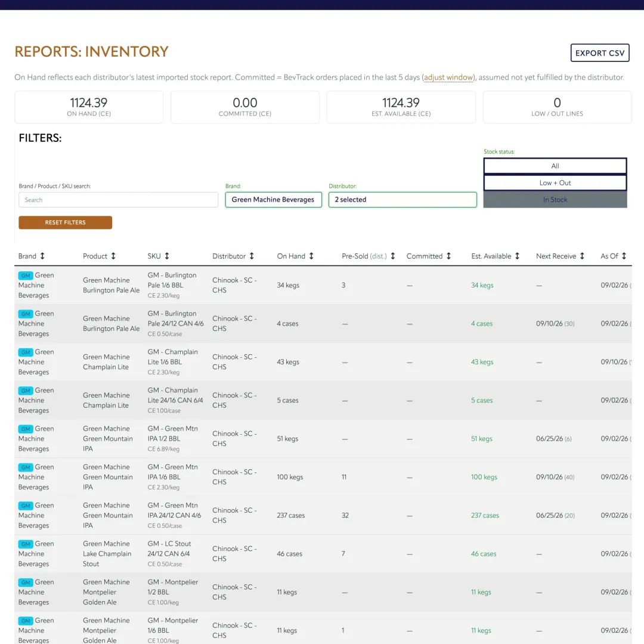Click the GM badge in the Green Mtn IPA 24/12 CAN row
The image size is (644, 644).
(26, 506)
